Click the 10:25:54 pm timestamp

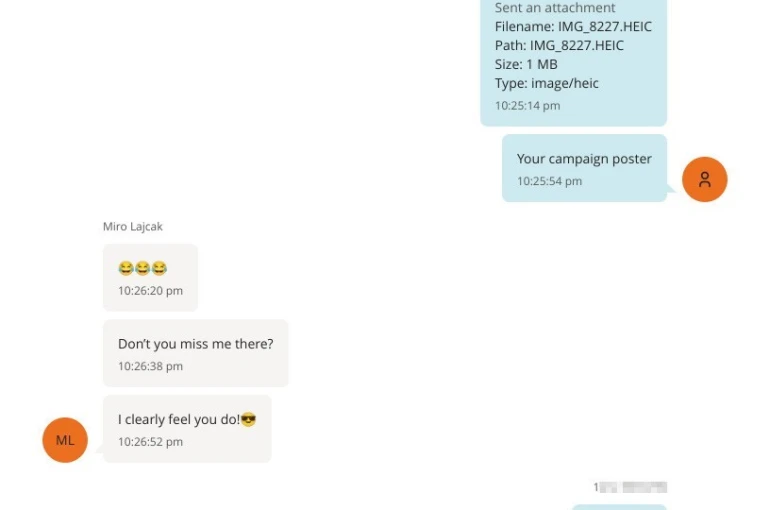(x=550, y=181)
